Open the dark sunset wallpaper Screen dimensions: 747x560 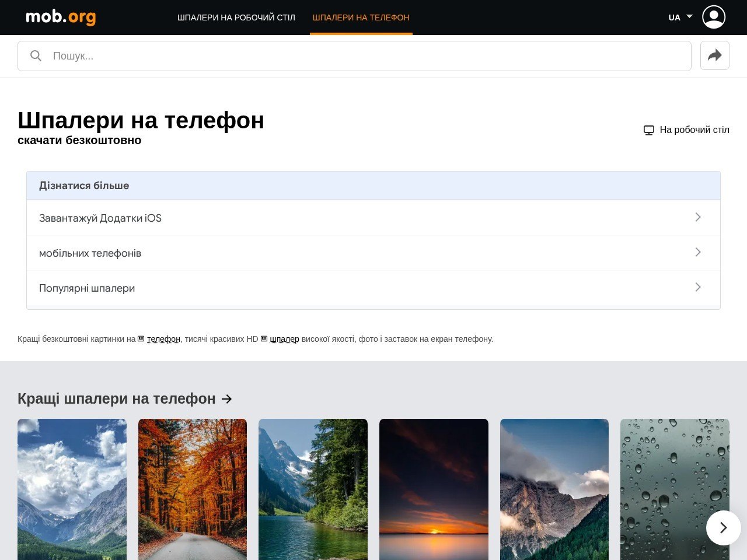pos(434,489)
